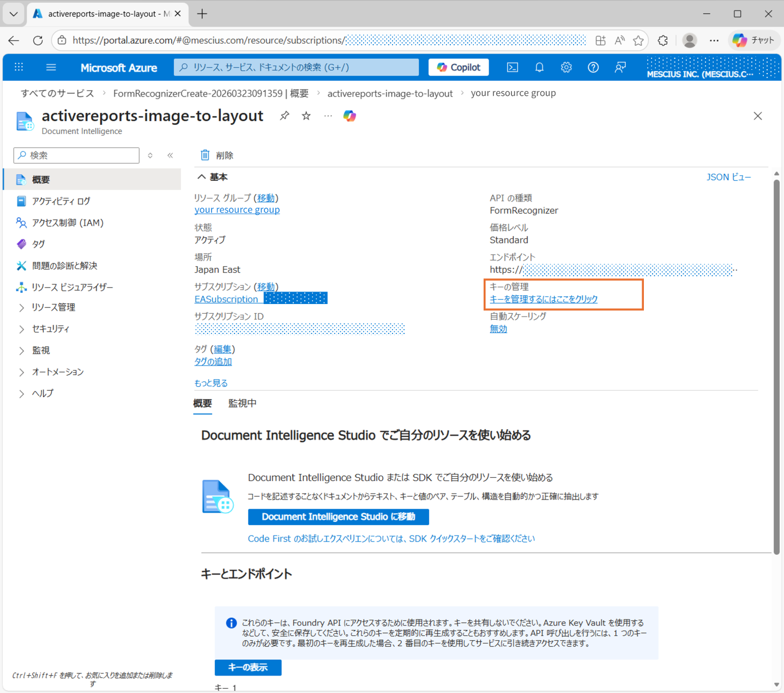Launch Cloud Shell from the top bar
The height and width of the screenshot is (693, 784).
[512, 67]
